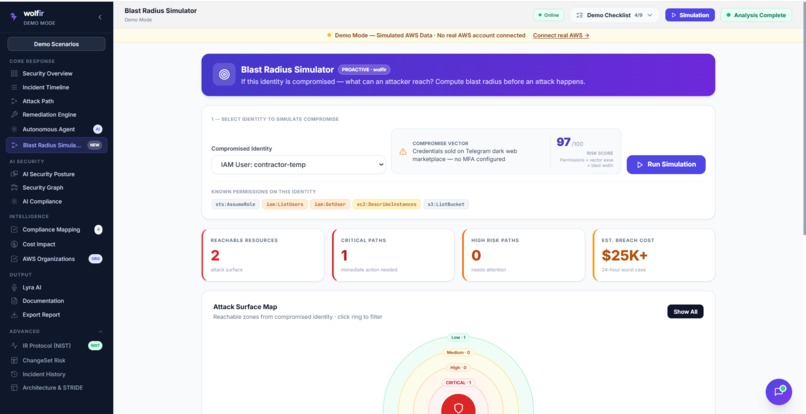Viewport: 806px width, 414px height.
Task: Click the target icon in the banner
Action: coord(224,75)
